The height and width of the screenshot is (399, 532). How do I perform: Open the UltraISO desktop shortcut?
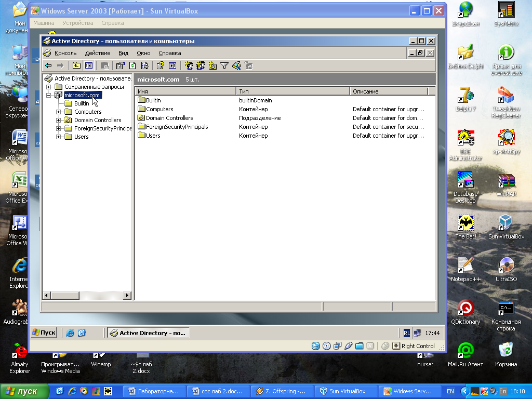coord(506,270)
